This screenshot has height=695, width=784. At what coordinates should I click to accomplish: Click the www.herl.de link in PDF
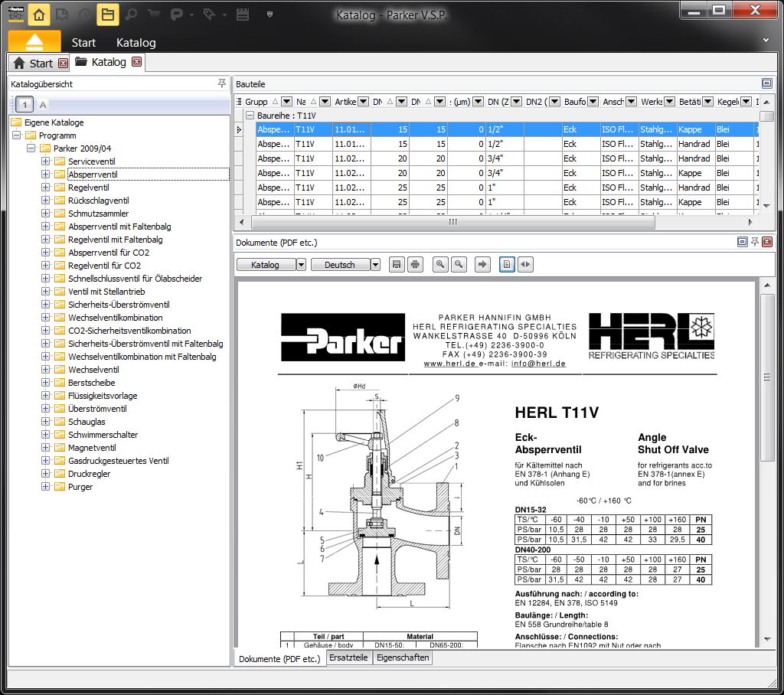450,364
